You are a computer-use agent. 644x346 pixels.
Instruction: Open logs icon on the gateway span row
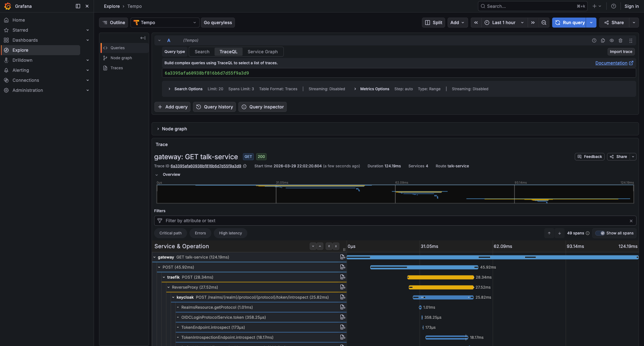tap(342, 257)
